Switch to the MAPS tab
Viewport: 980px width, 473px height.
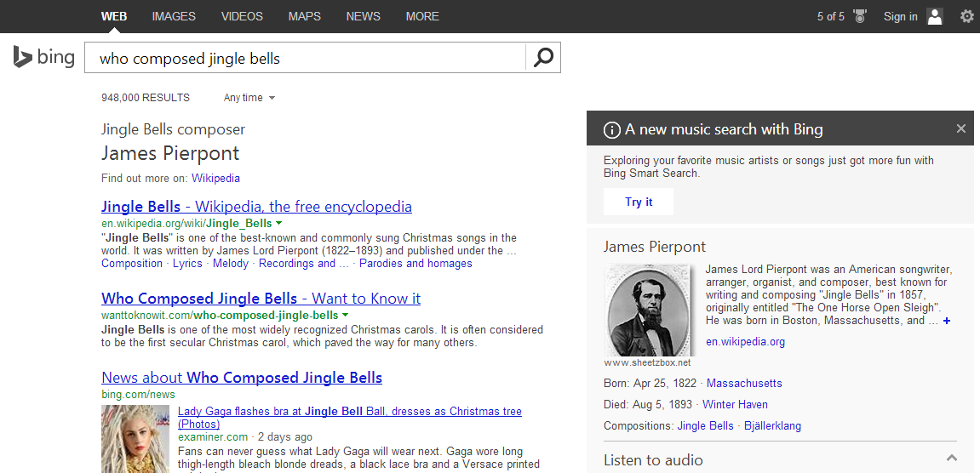(x=304, y=16)
